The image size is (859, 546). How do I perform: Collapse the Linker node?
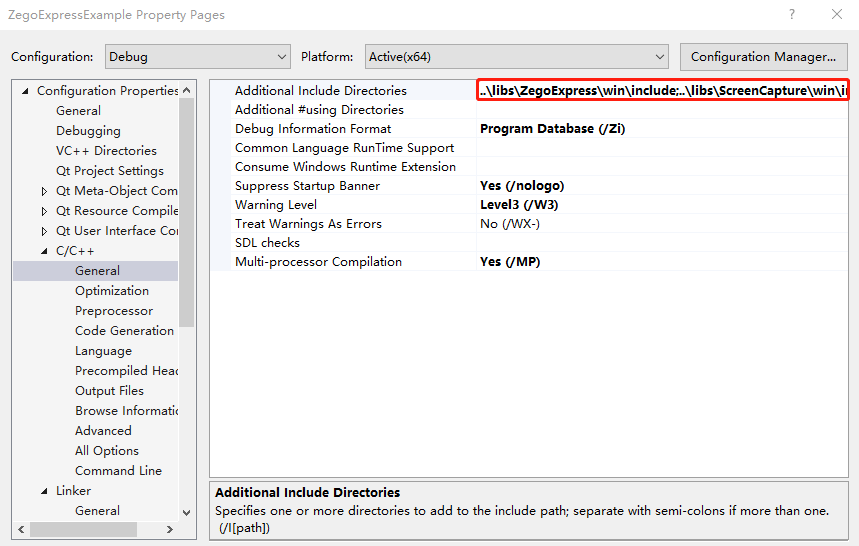point(44,491)
